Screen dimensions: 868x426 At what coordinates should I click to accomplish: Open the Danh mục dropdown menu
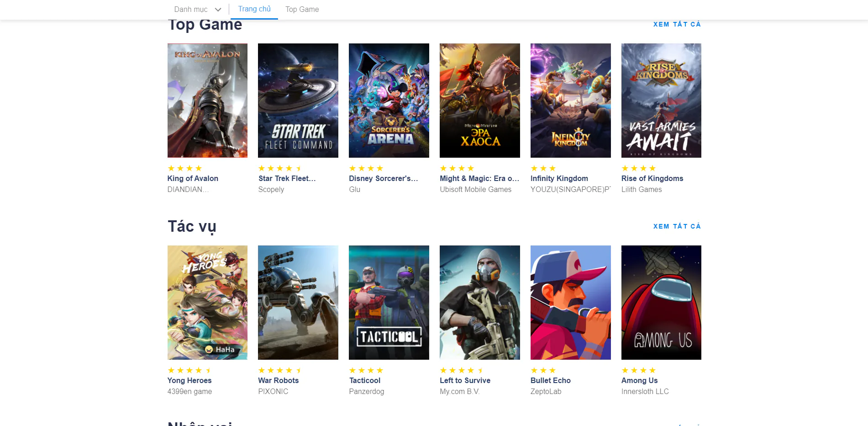(197, 9)
